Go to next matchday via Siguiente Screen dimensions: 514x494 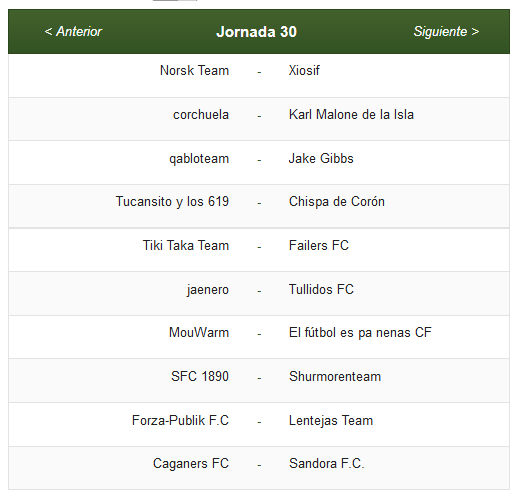(x=446, y=32)
